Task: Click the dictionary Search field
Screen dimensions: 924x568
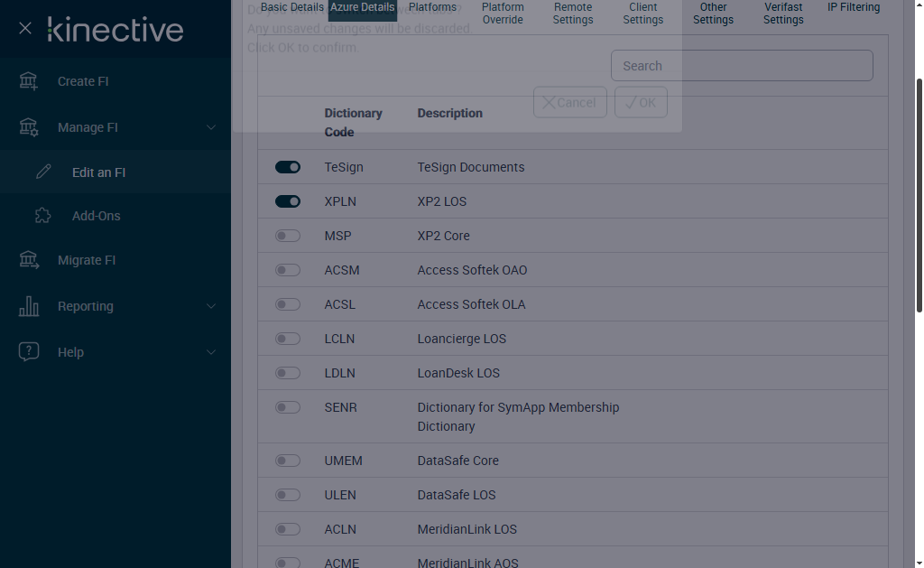Action: (742, 66)
